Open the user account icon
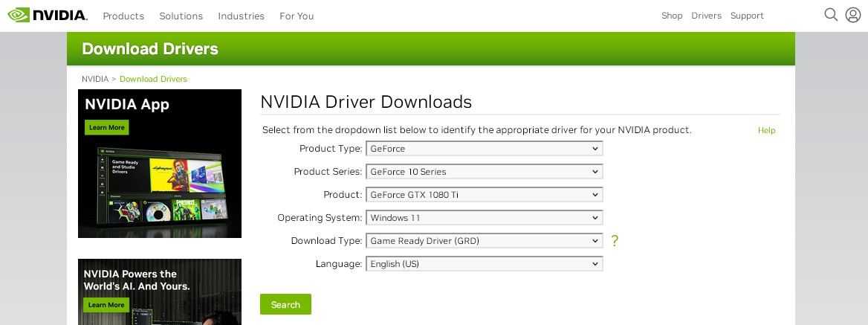This screenshot has width=868, height=325. tap(853, 15)
